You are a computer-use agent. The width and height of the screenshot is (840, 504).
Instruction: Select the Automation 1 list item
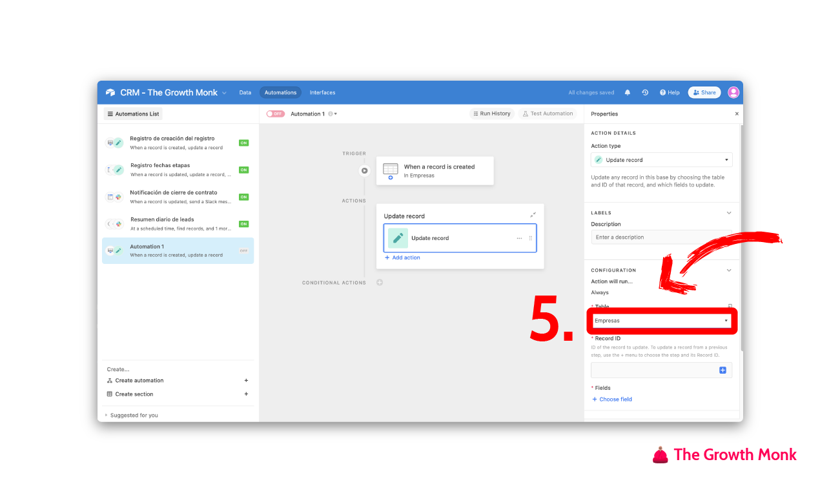pos(178,250)
